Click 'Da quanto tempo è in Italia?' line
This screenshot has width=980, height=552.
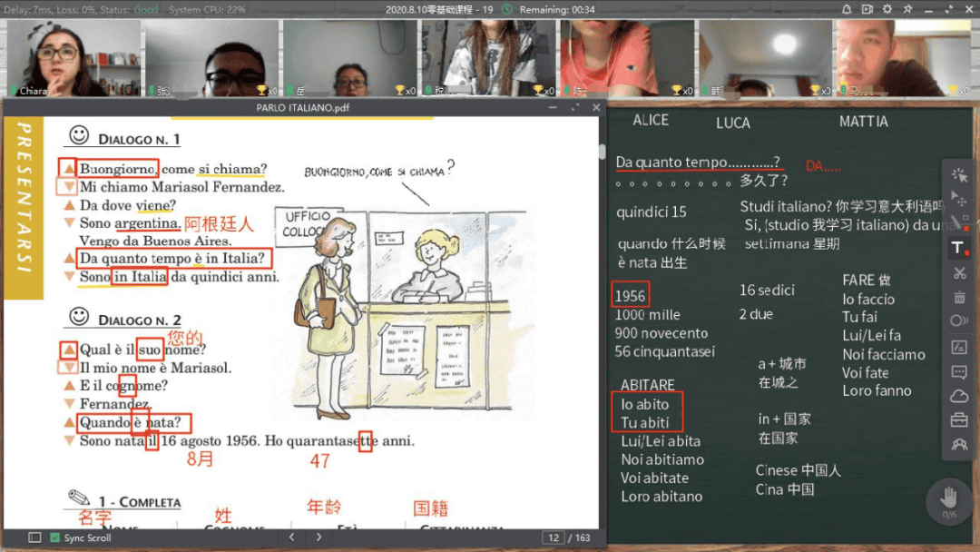click(172, 258)
